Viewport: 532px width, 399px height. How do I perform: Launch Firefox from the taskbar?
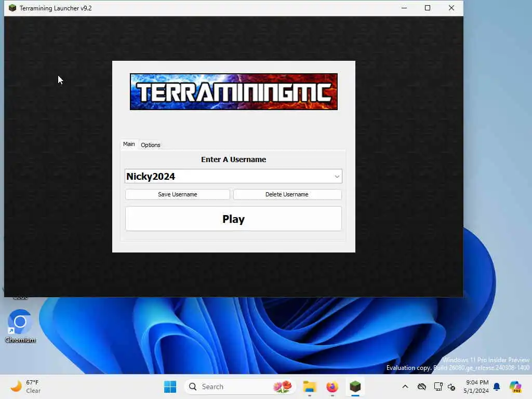[332, 387]
